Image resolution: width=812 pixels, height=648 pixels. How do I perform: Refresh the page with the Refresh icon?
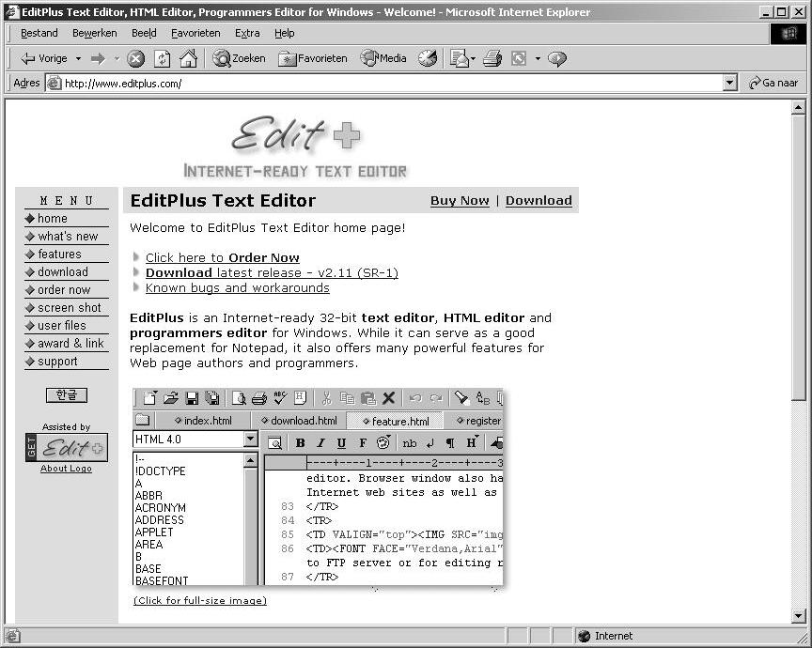click(x=162, y=58)
